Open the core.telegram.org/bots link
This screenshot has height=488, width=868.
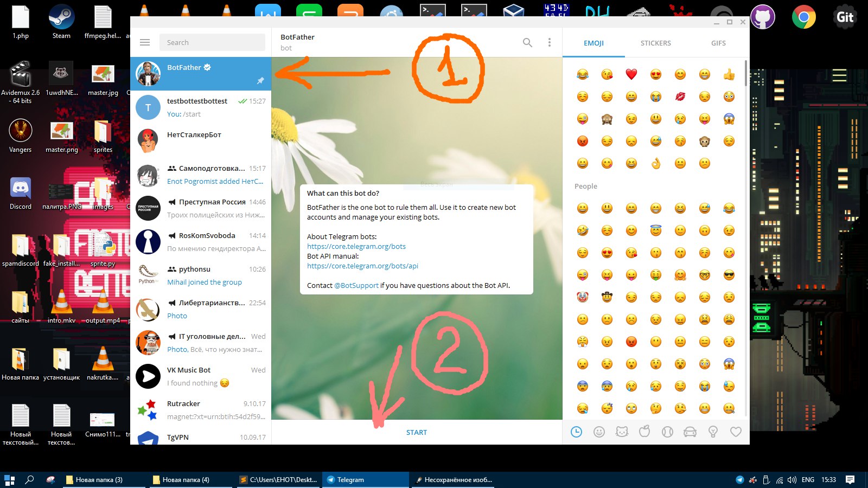point(356,246)
